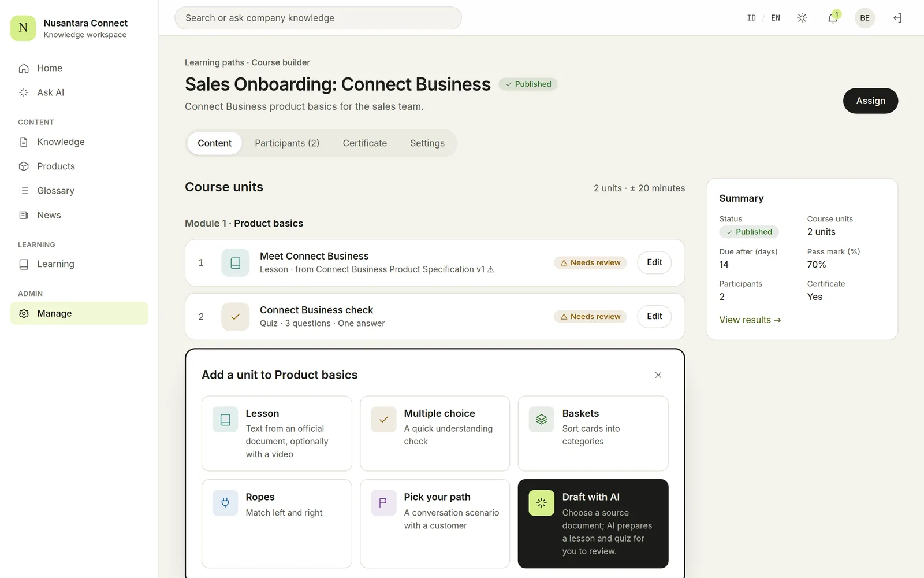The width and height of the screenshot is (924, 578).
Task: Click the Nusantara Connect N logo
Action: click(x=23, y=28)
